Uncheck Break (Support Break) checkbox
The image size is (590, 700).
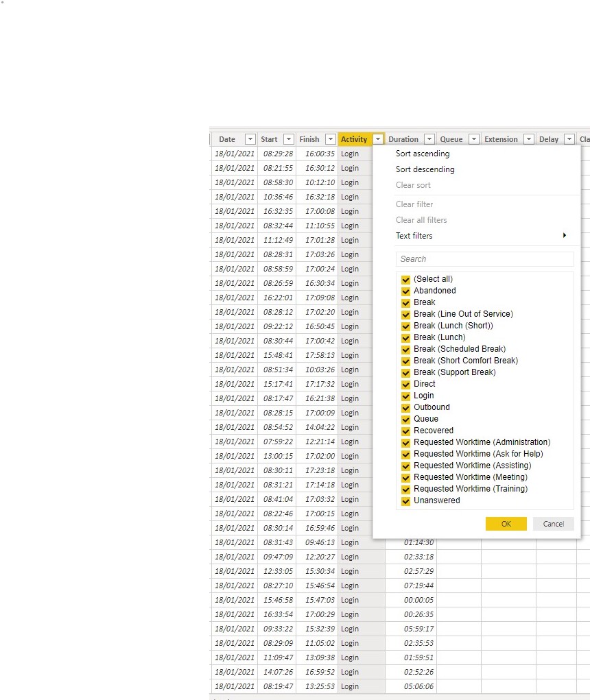tap(405, 372)
